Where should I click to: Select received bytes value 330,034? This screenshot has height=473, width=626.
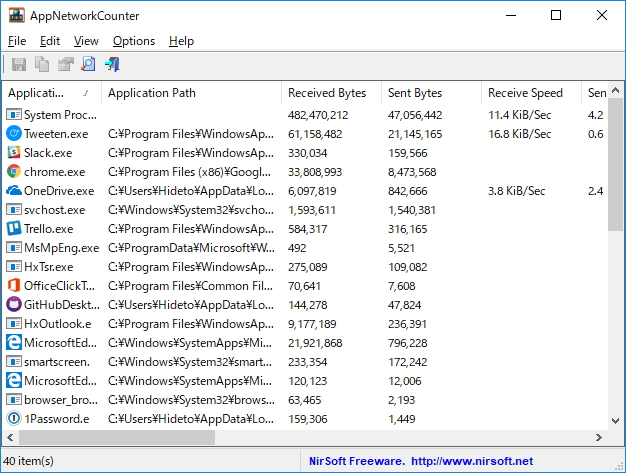coord(307,153)
